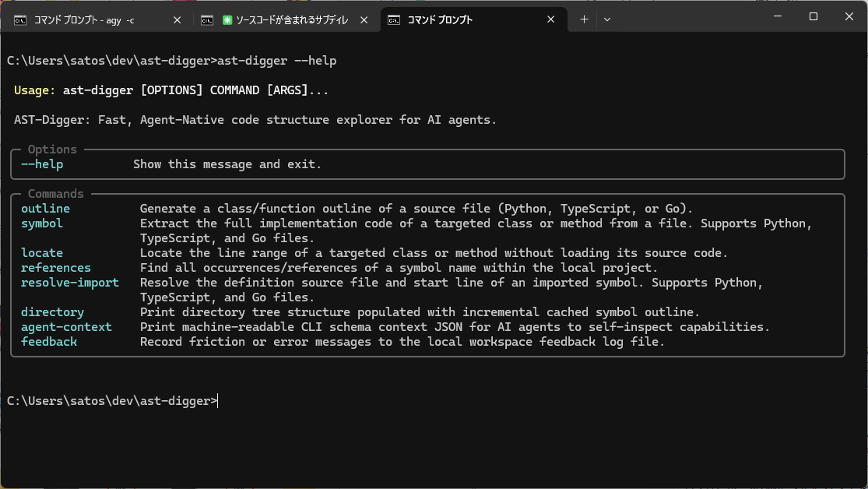This screenshot has width=868, height=489.
Task: Click the 'locate' command name
Action: click(x=42, y=253)
